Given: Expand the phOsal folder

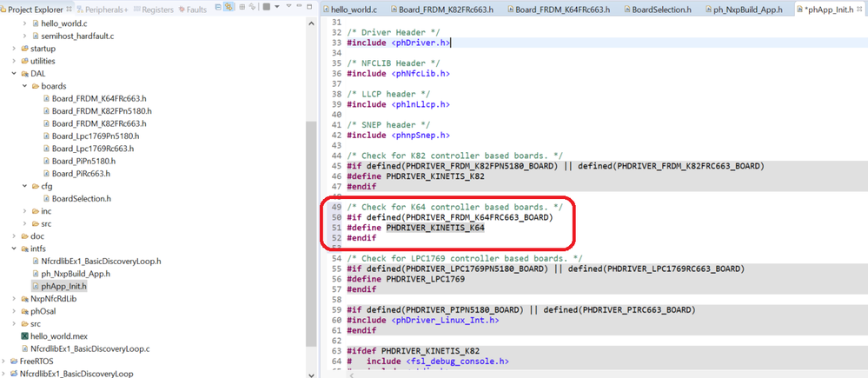Looking at the screenshot, I should pos(15,311).
